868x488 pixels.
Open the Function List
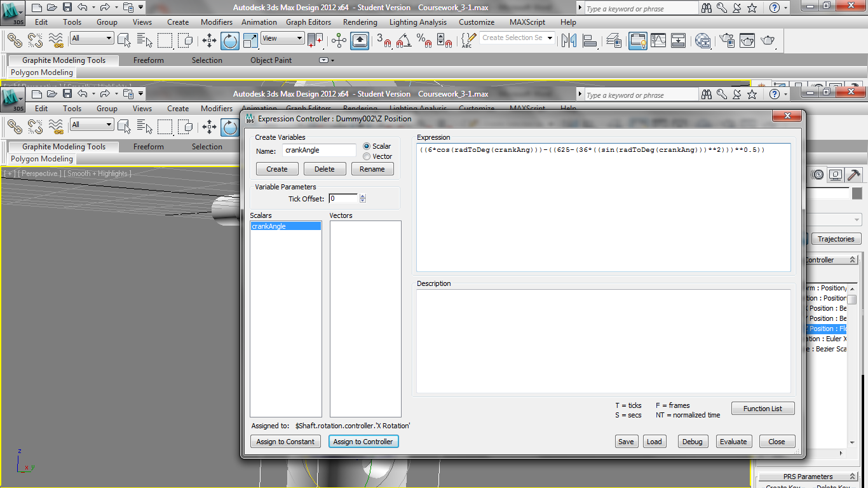[x=763, y=409]
